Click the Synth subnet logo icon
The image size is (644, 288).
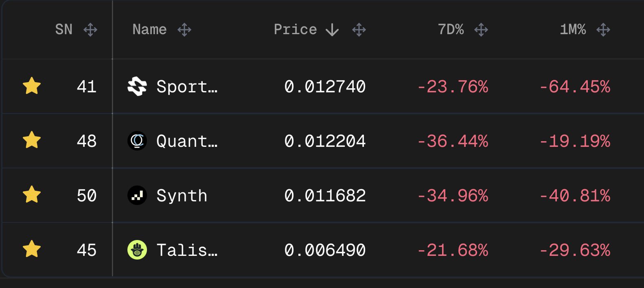click(x=137, y=196)
